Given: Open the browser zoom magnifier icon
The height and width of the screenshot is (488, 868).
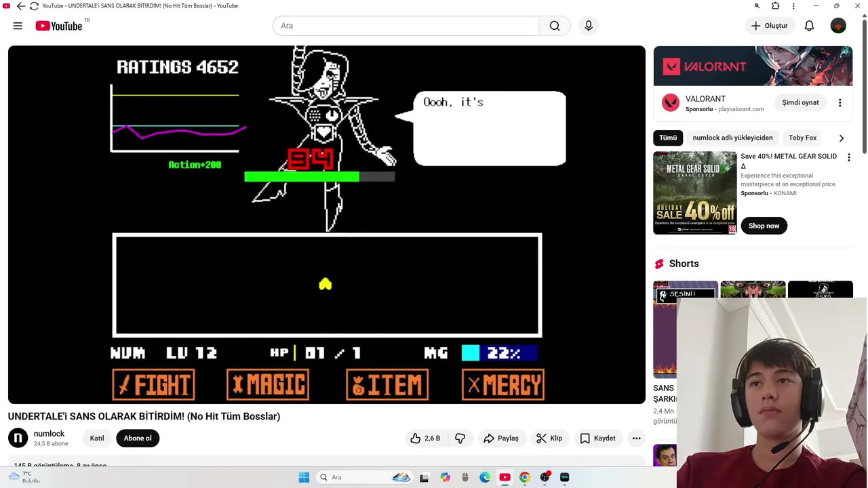Looking at the screenshot, I should point(757,6).
